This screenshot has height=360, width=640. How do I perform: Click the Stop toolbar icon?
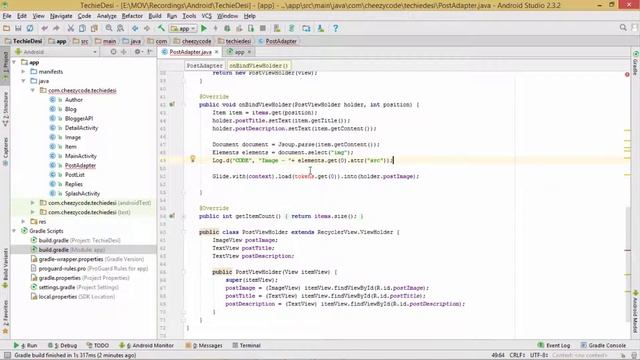(263, 28)
